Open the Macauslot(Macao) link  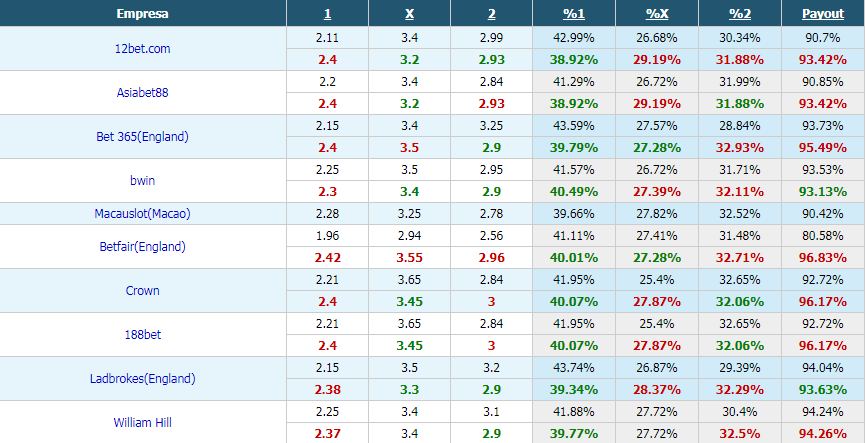tap(142, 214)
